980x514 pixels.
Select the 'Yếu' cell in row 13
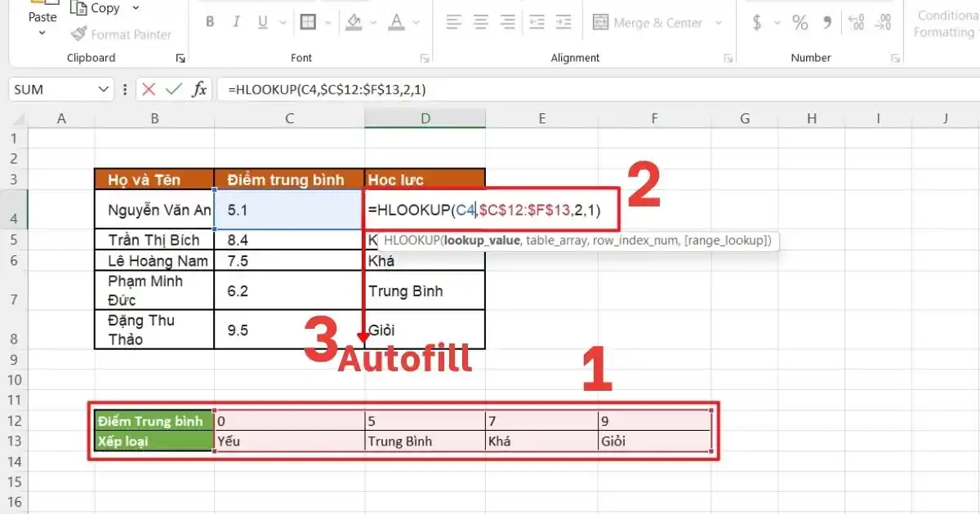[289, 441]
